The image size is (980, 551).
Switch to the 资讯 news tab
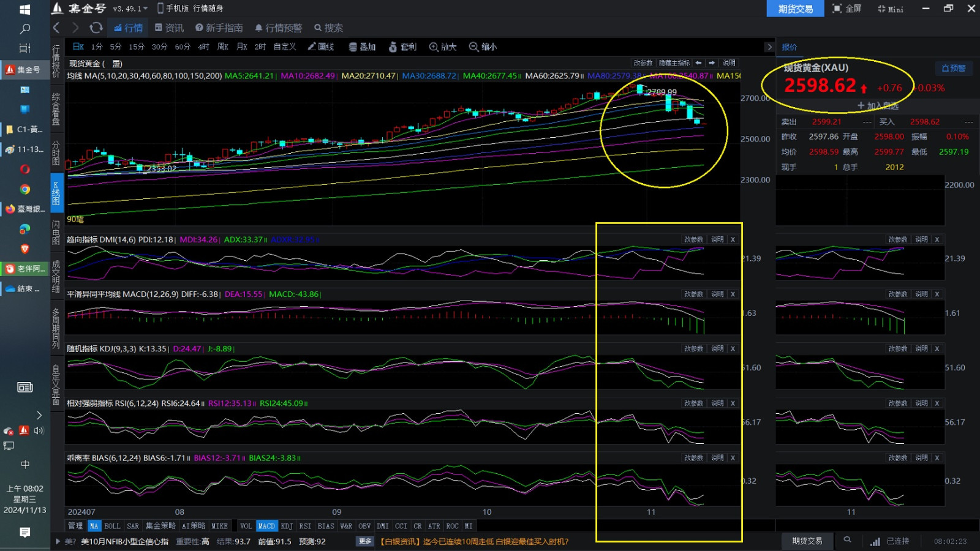[169, 28]
